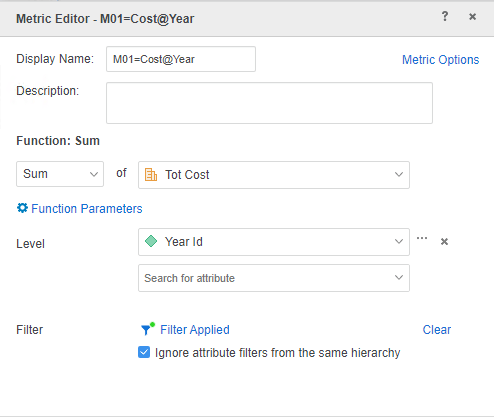494x420 pixels.
Task: Click the Description label
Action: 48,91
